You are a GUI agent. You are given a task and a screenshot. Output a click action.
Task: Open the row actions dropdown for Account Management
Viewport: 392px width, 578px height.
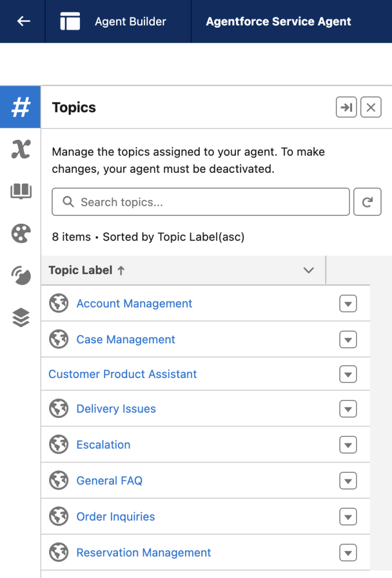pyautogui.click(x=347, y=303)
